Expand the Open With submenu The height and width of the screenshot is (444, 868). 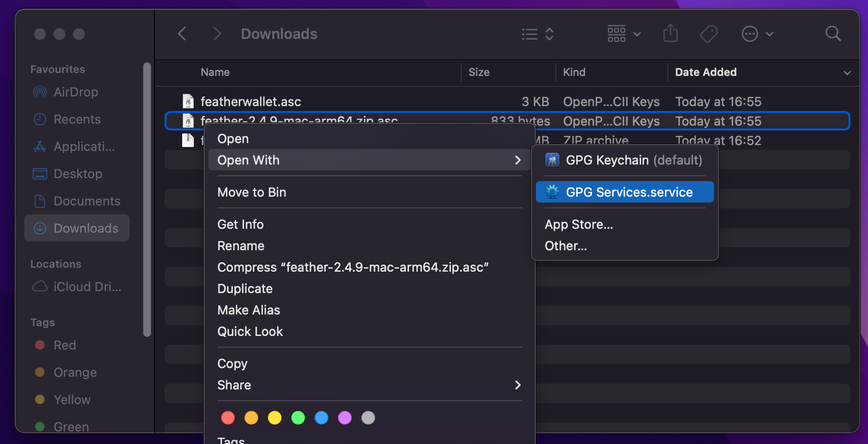(x=369, y=160)
